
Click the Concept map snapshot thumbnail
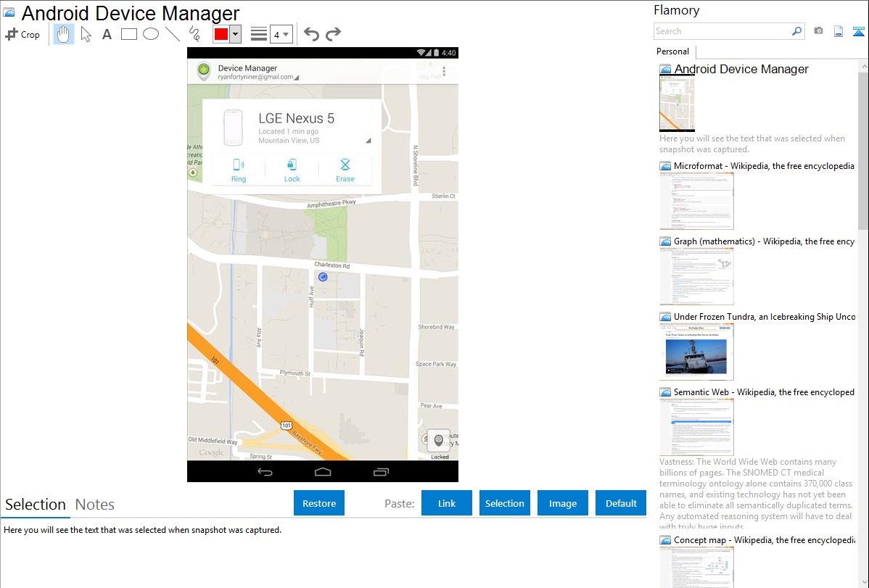[696, 567]
